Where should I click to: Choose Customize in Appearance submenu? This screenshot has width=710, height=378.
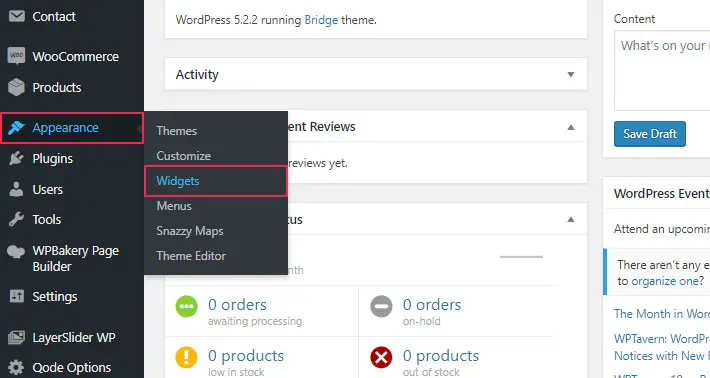(183, 156)
